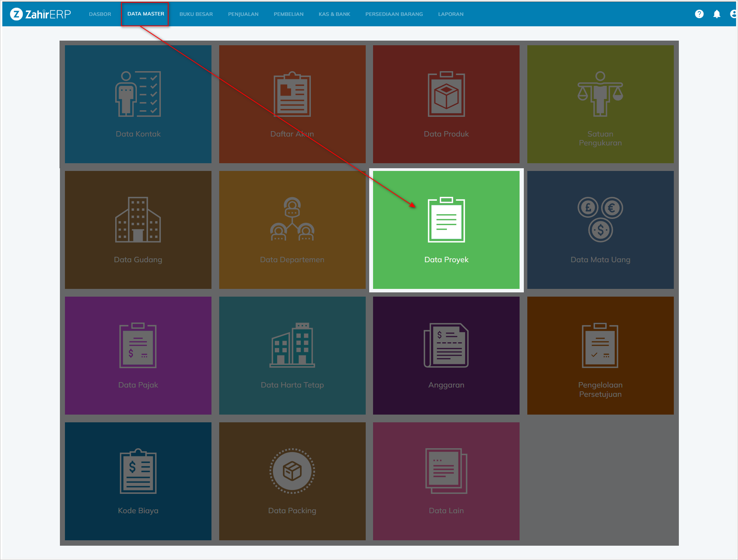738x560 pixels.
Task: Click the help question mark icon
Action: (699, 14)
